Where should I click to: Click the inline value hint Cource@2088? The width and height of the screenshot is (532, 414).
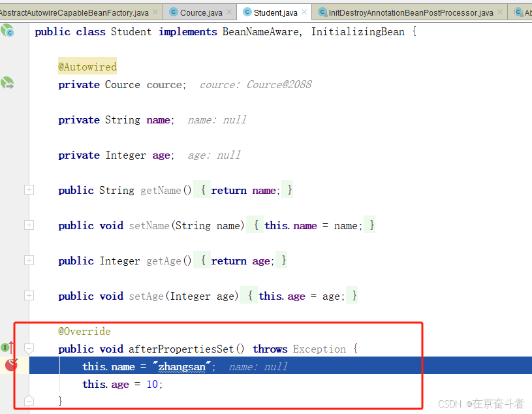coord(279,84)
